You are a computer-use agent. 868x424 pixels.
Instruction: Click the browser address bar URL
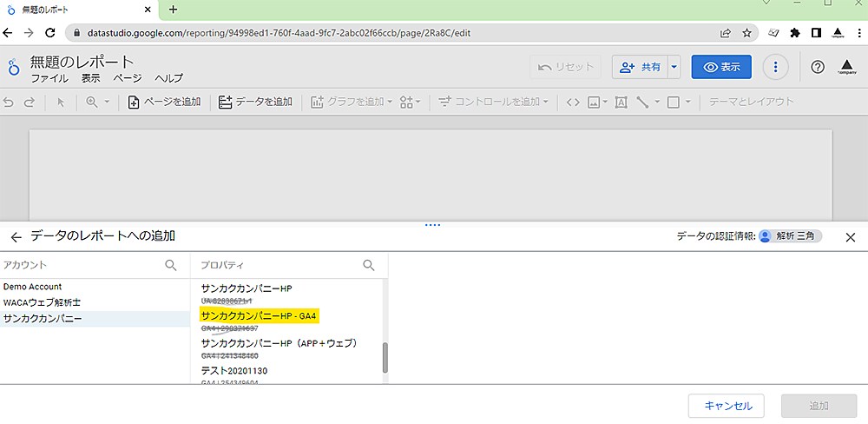(279, 33)
